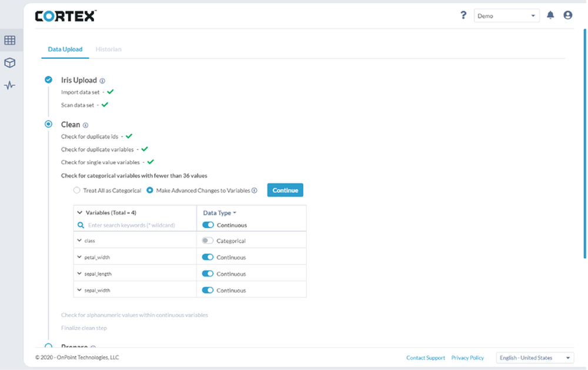
Task: Click the Continue button
Action: pyautogui.click(x=285, y=190)
